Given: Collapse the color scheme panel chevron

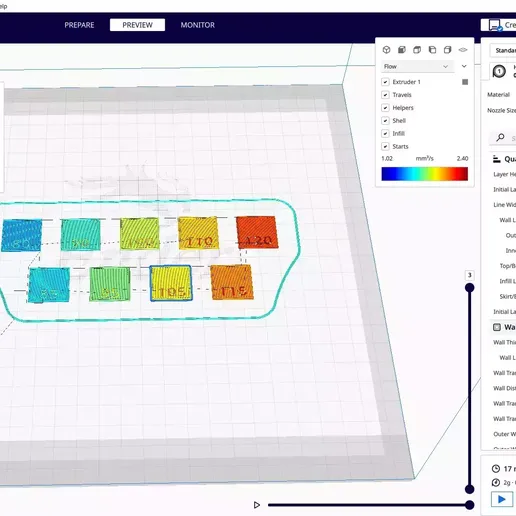Looking at the screenshot, I should [464, 66].
